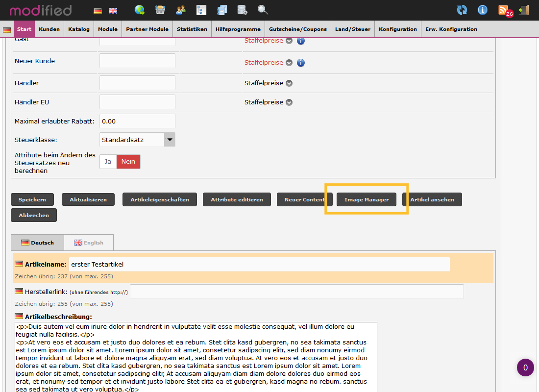Viewport: 539px width, 392px height.
Task: Switch to the English language tab
Action: coord(88,242)
